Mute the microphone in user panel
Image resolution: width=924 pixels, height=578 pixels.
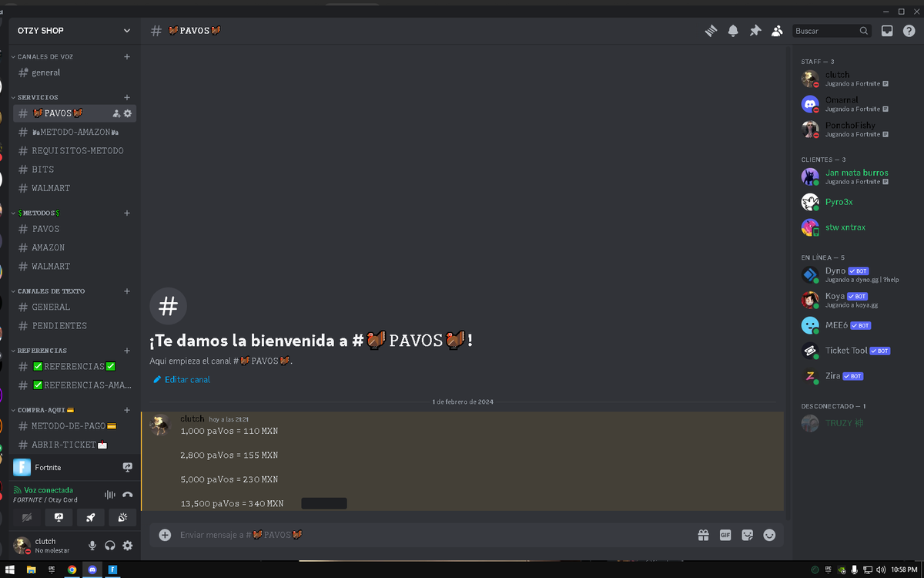[x=92, y=546]
